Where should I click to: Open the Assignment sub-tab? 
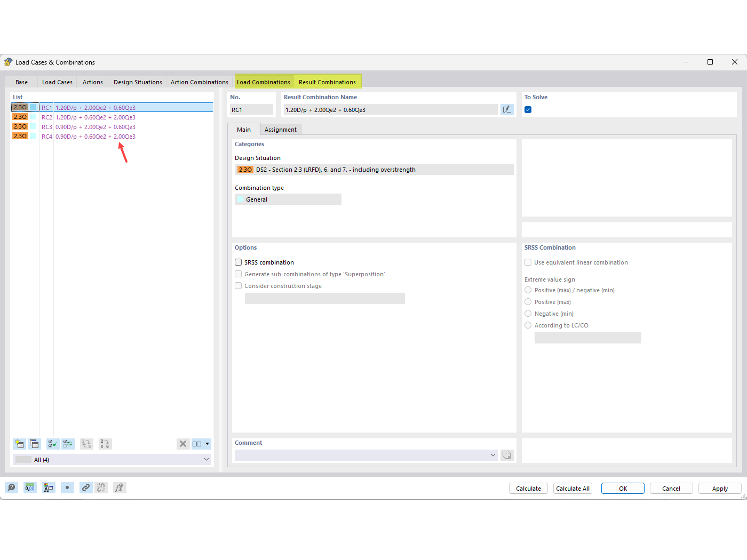click(x=281, y=130)
